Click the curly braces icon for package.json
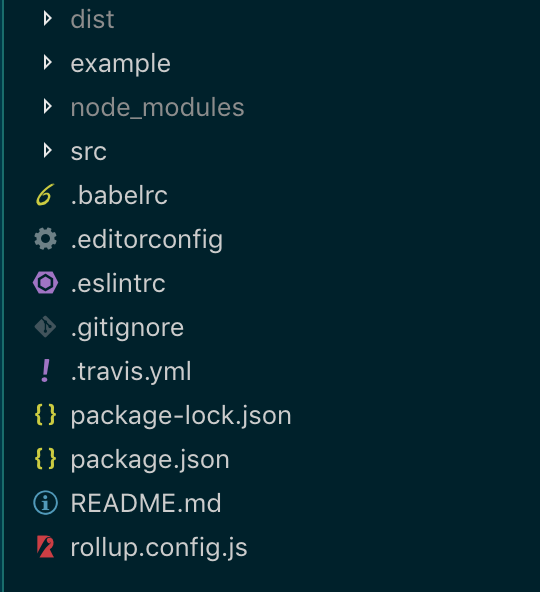 point(45,459)
